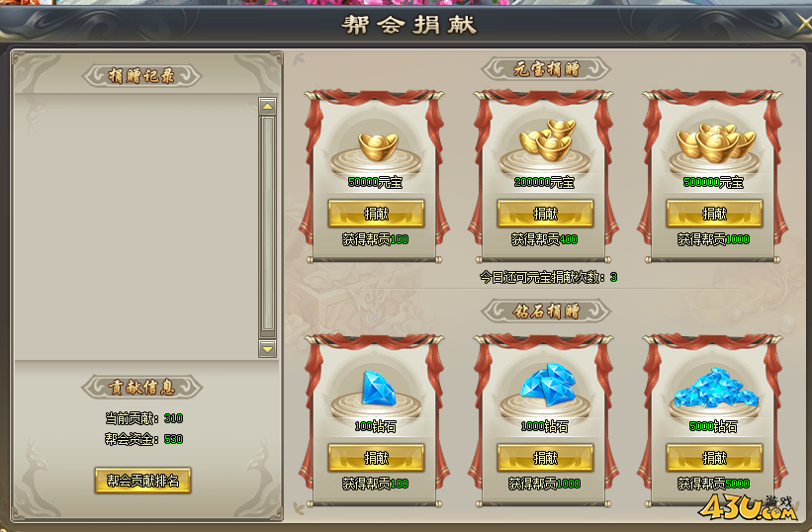Donate 5000钻石 using its 捐献 button
The width and height of the screenshot is (812, 532).
(715, 458)
